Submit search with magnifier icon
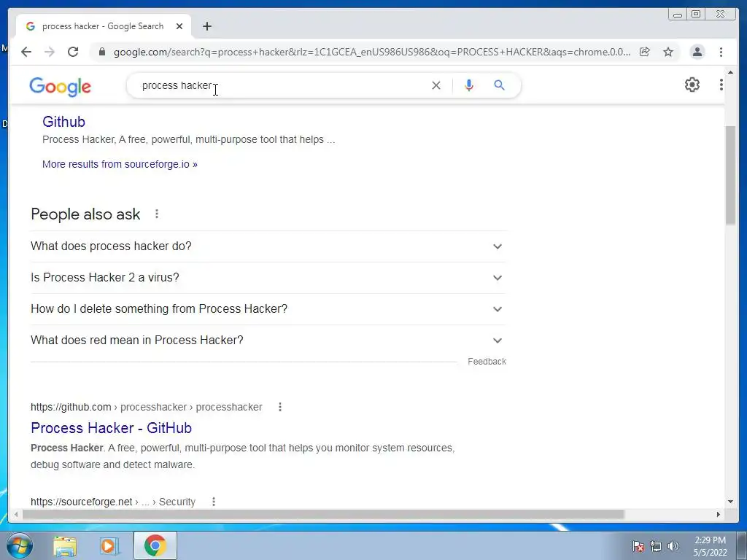 pyautogui.click(x=499, y=85)
